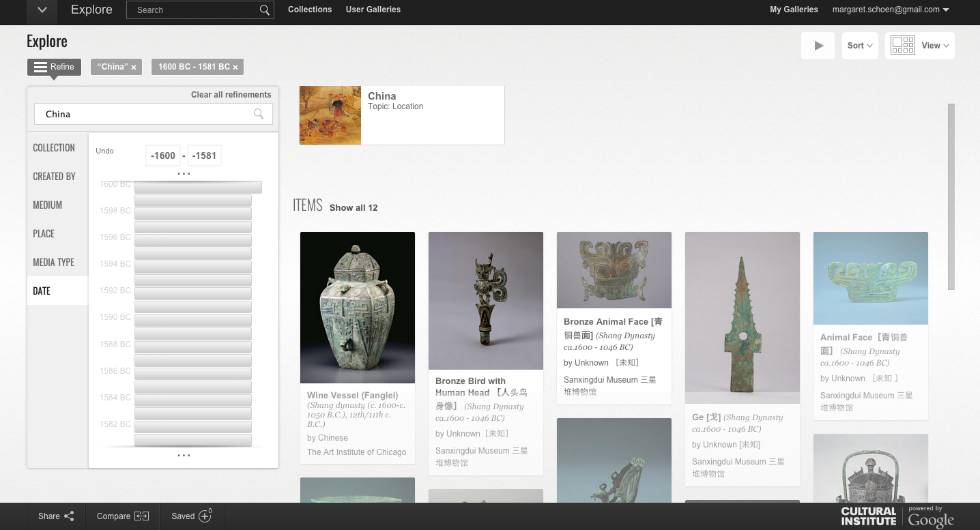
Task: Click the lower ellipsis below date bars
Action: (184, 455)
